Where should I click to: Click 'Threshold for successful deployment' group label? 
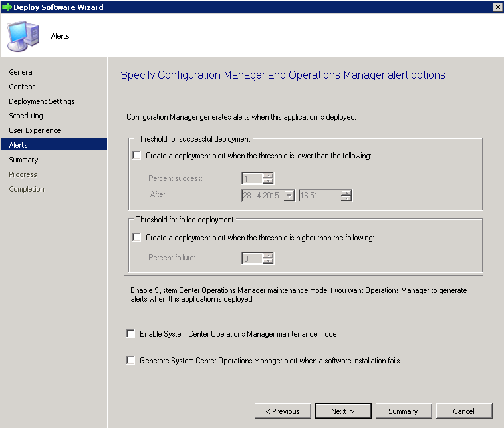193,139
